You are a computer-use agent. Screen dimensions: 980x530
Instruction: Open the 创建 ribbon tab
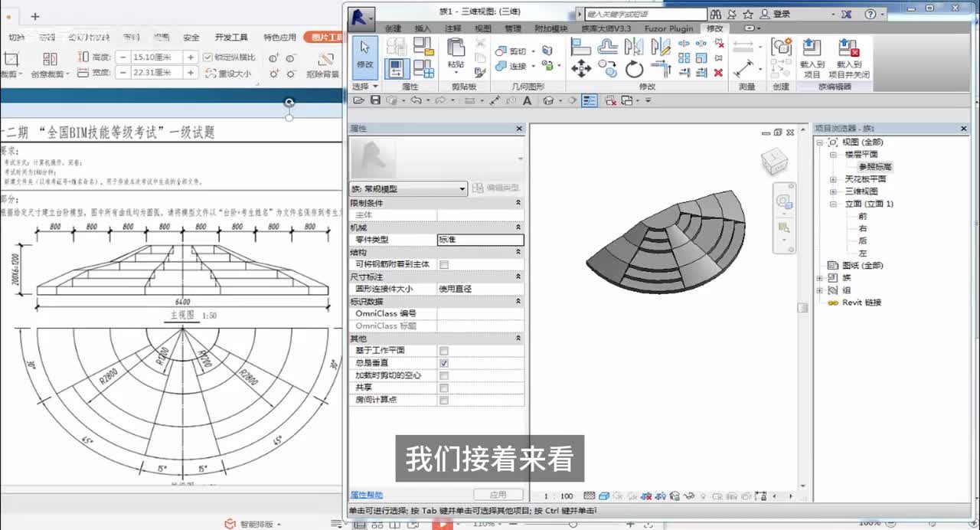[393, 28]
